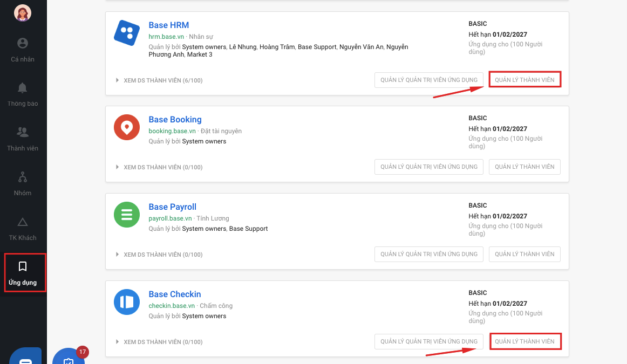Expand Base HRM member list (6/100)
The image size is (627, 364).
click(x=159, y=80)
